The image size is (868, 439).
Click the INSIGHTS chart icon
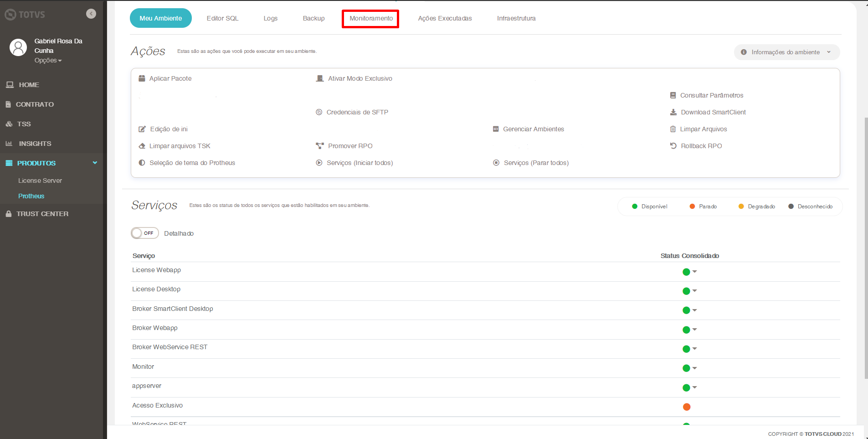[x=9, y=144]
